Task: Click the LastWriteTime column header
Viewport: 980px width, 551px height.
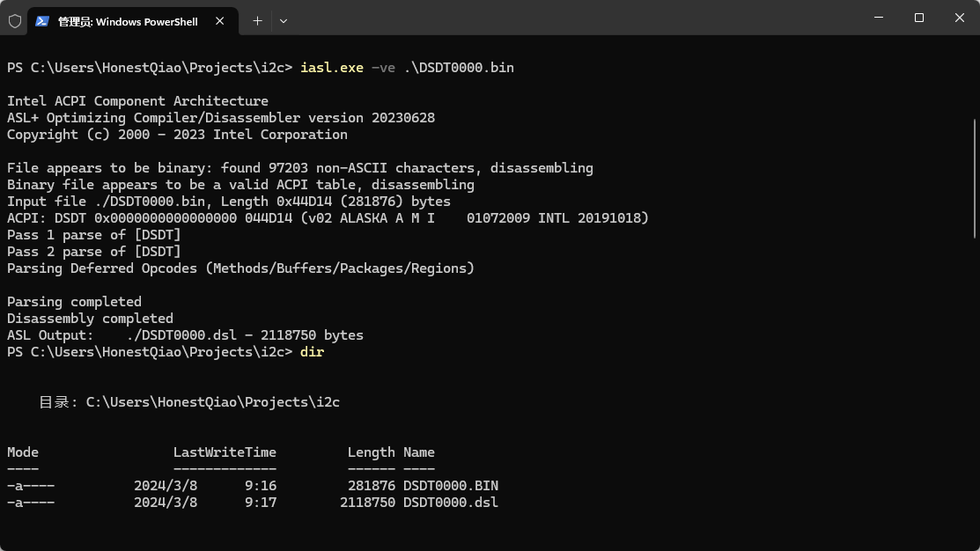Action: click(x=225, y=452)
